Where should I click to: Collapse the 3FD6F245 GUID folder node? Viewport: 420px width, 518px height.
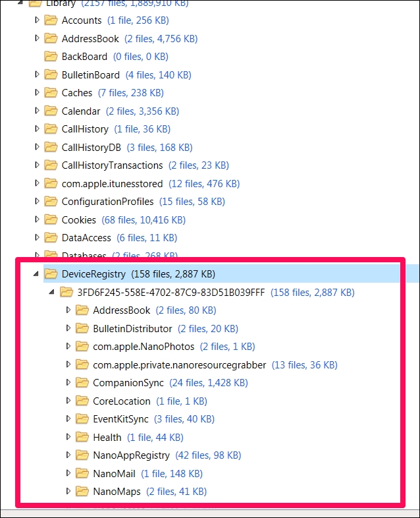(53, 292)
